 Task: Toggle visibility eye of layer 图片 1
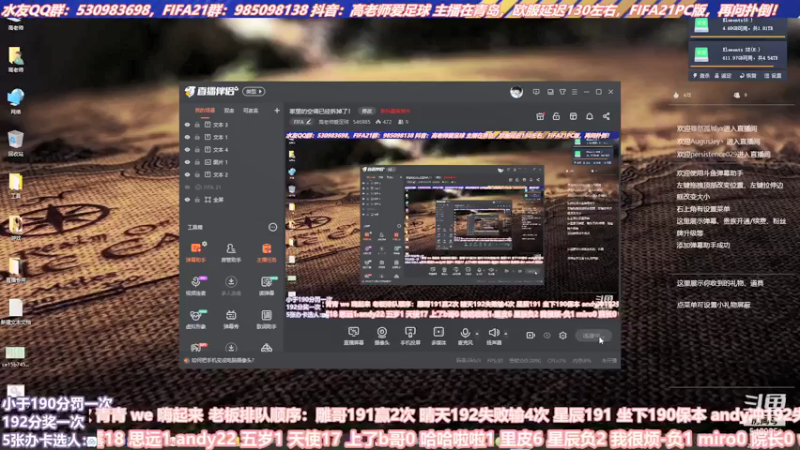[x=187, y=162]
